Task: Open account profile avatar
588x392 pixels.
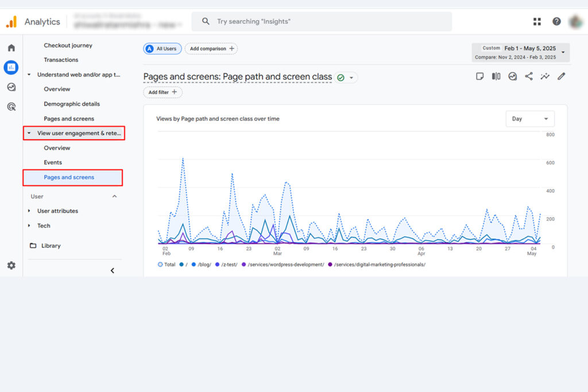Action: tap(575, 22)
